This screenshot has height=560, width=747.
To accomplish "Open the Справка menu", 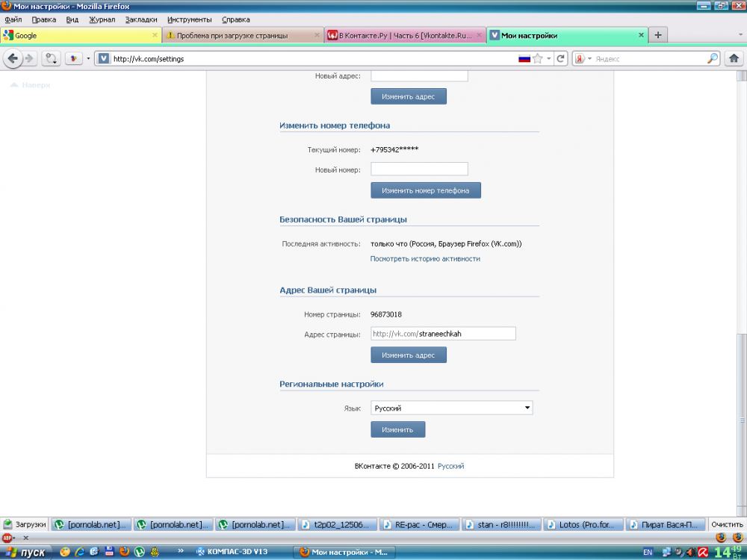I will pos(236,19).
